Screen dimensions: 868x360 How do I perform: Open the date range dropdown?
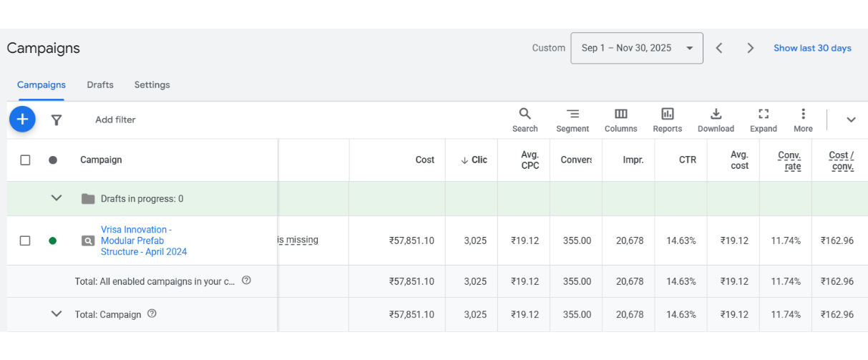click(x=636, y=48)
